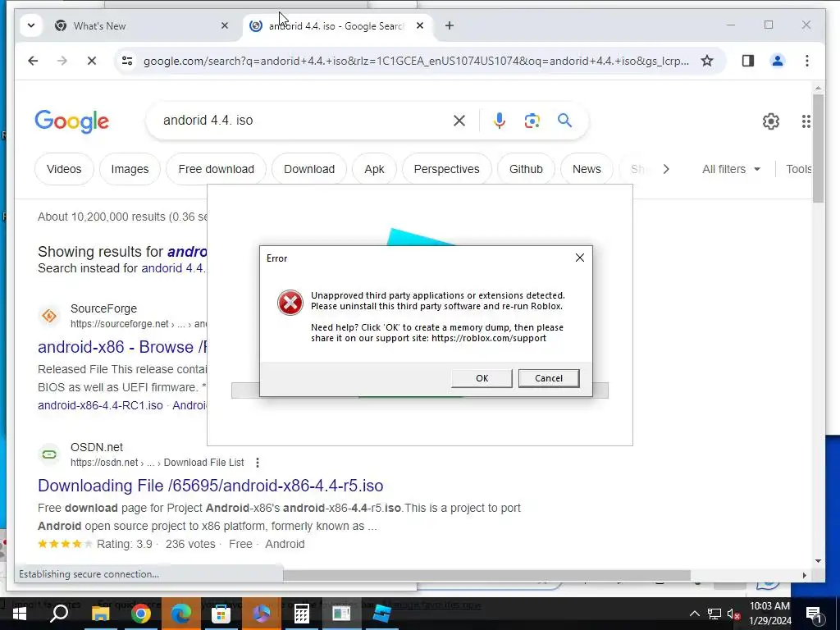Stop page loading with the X button
The height and width of the screenshot is (630, 840).
(x=92, y=61)
